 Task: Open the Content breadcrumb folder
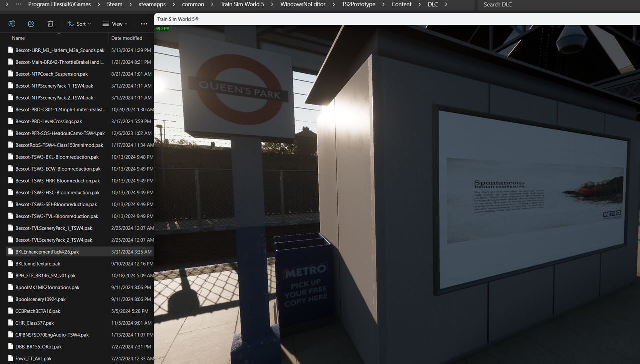[402, 4]
